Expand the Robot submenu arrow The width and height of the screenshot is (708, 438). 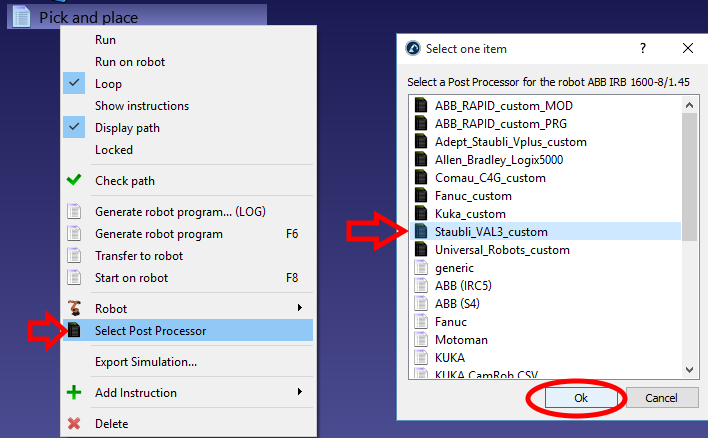click(300, 308)
